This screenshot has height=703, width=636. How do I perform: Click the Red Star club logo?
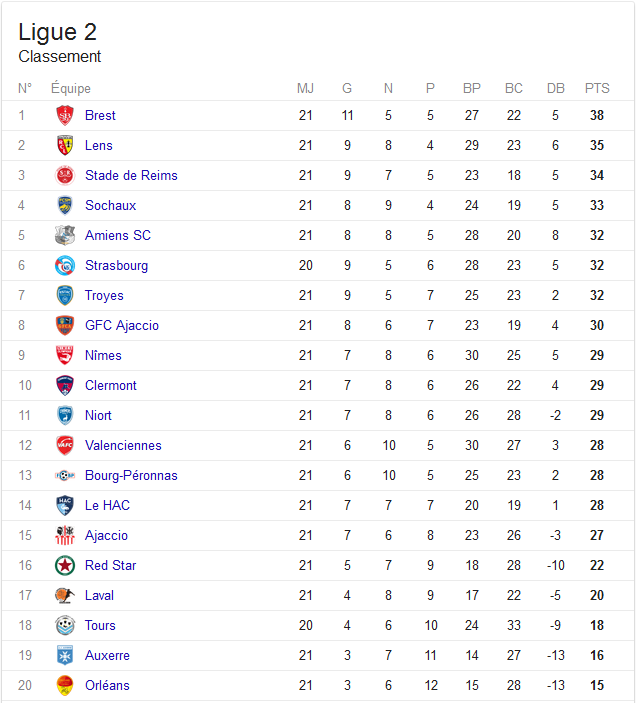(65, 565)
